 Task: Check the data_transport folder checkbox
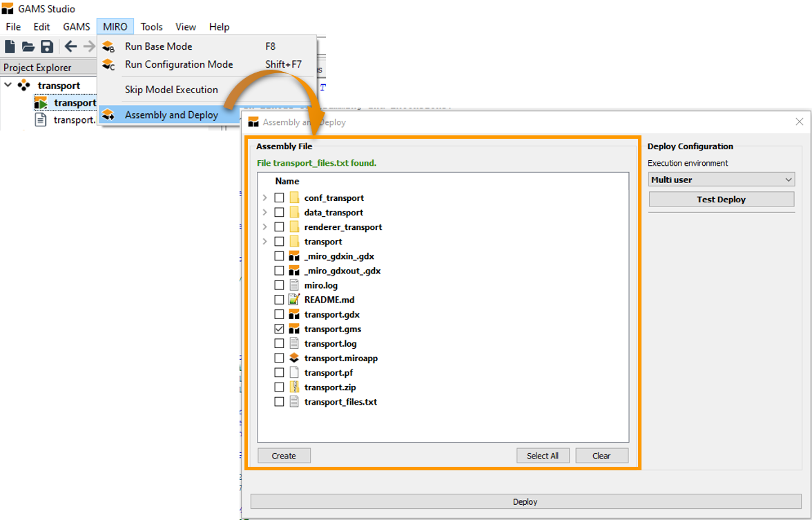[x=279, y=212]
